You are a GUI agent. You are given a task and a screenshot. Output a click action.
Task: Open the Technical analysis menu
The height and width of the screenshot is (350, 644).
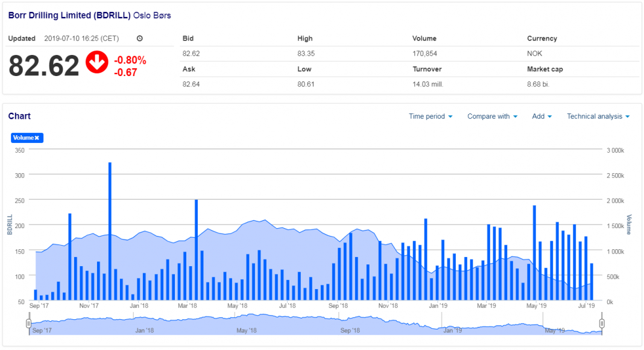[x=598, y=116]
